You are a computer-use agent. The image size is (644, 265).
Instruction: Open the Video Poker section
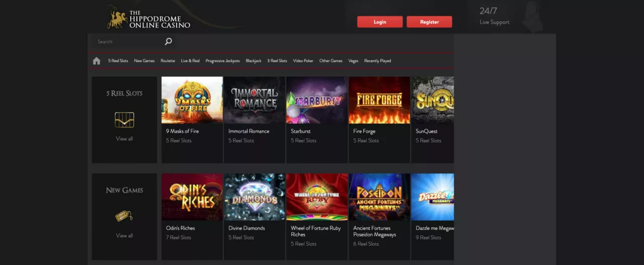[303, 61]
